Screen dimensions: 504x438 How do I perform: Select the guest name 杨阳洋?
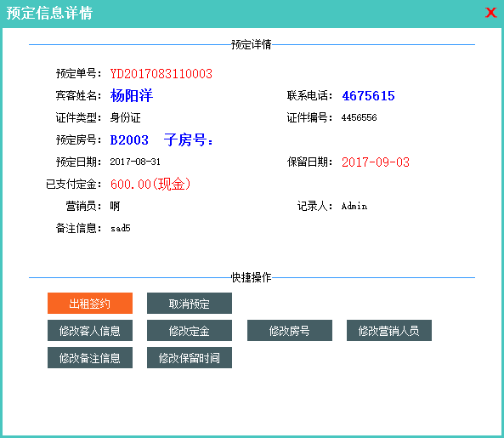pyautogui.click(x=132, y=95)
